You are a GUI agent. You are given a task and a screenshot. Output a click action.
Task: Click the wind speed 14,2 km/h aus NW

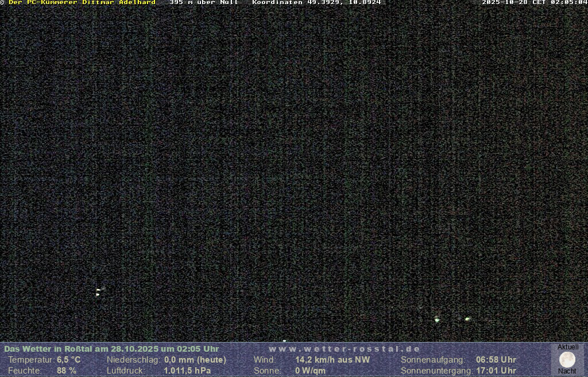(332, 360)
